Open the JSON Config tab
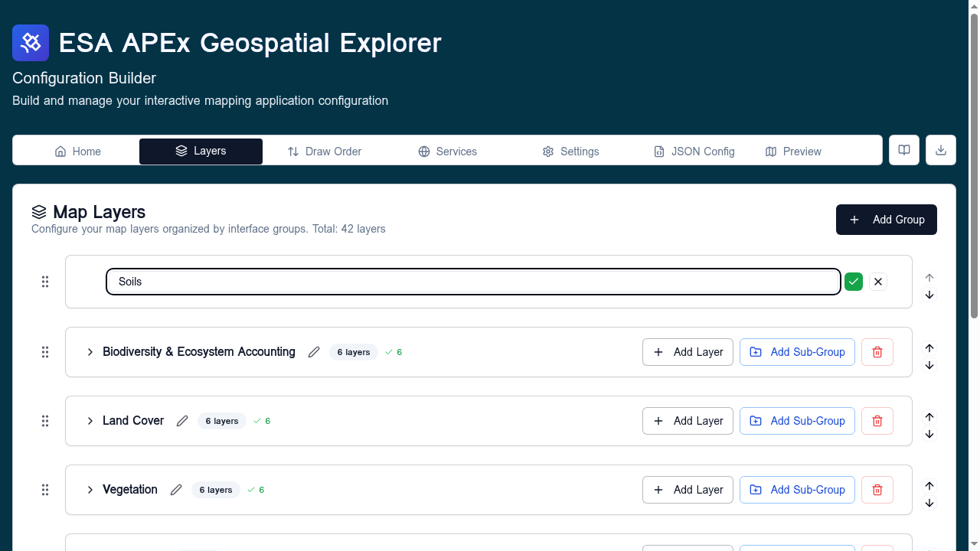Viewport: 980px width, 551px height. tap(694, 152)
